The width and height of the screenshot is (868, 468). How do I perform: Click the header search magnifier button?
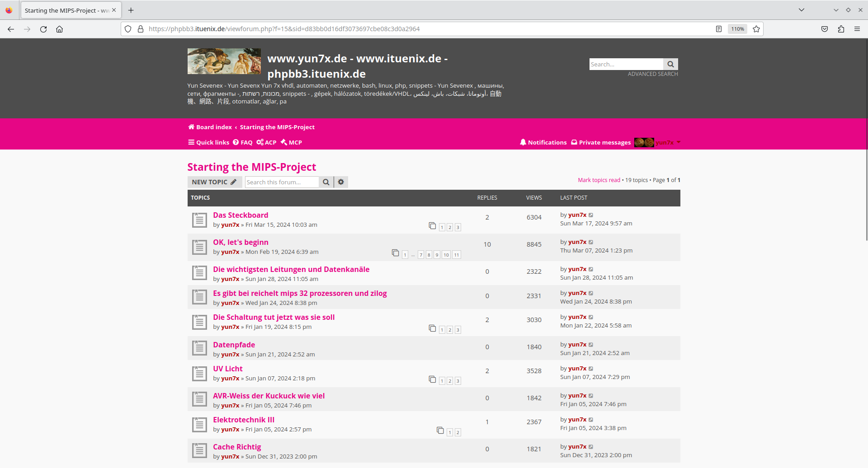670,64
